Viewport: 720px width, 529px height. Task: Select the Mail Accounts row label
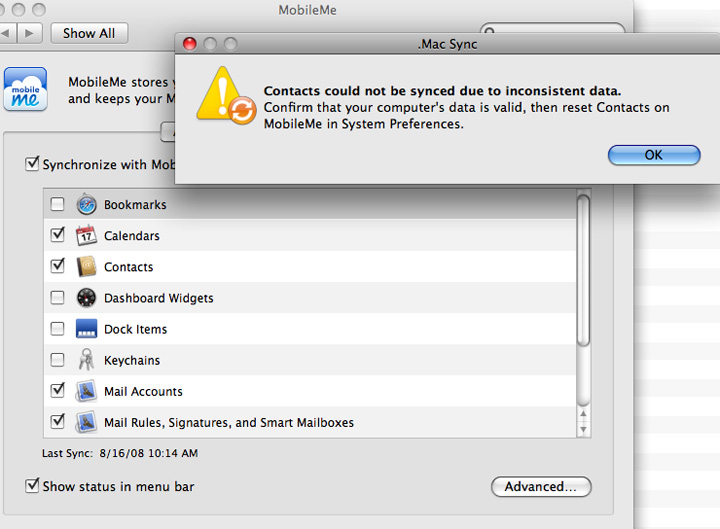tap(143, 392)
